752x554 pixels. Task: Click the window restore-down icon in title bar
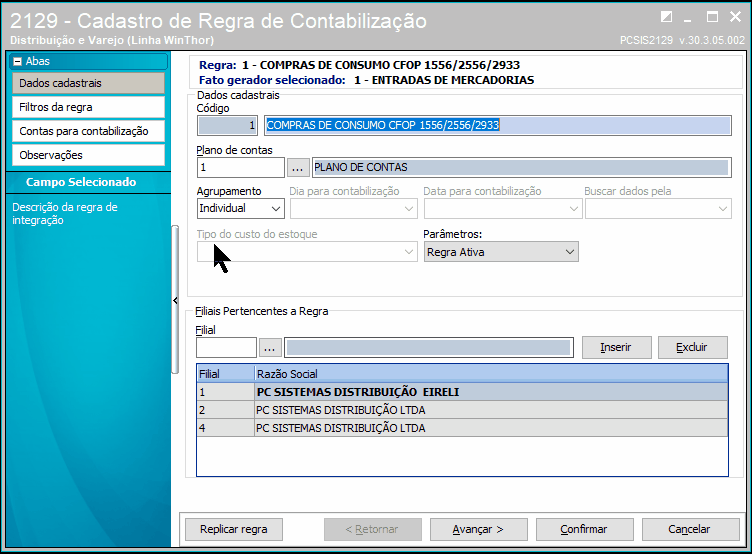point(666,17)
